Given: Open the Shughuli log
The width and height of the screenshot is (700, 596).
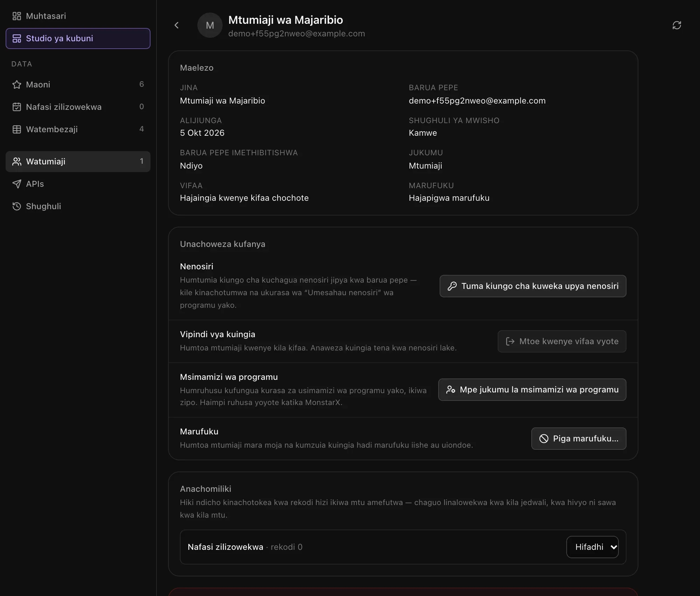Looking at the screenshot, I should tap(78, 206).
